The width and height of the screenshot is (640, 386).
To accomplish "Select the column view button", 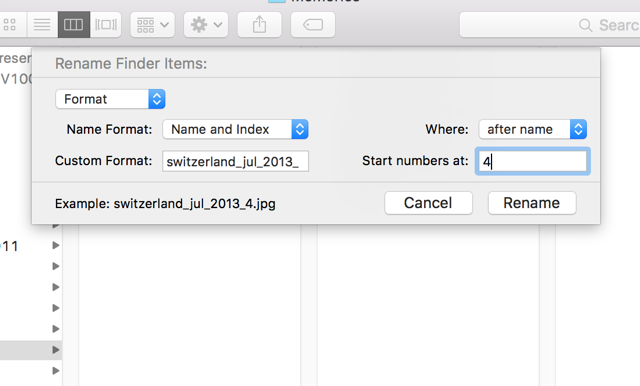I will (73, 25).
